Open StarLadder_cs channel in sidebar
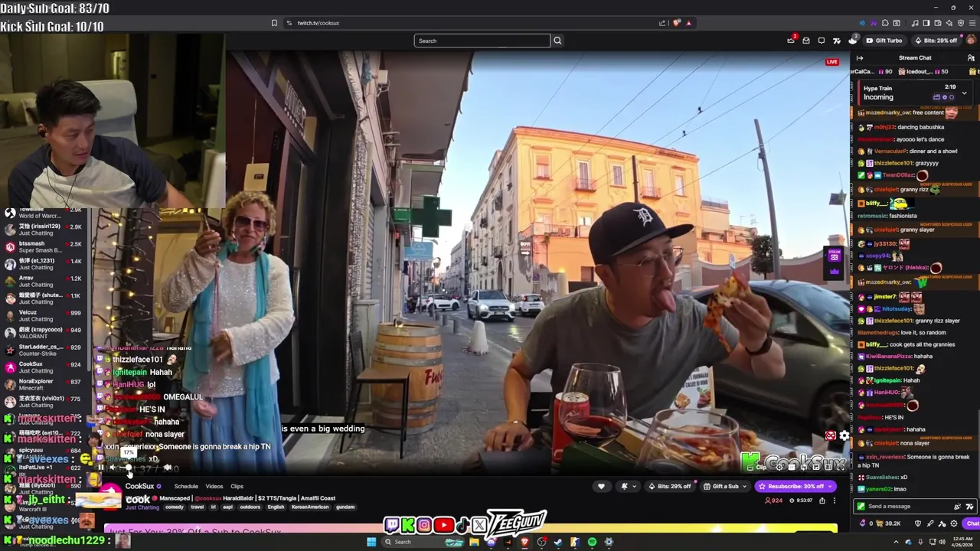Screen dimensions: 980x551 pyautogui.click(x=44, y=350)
